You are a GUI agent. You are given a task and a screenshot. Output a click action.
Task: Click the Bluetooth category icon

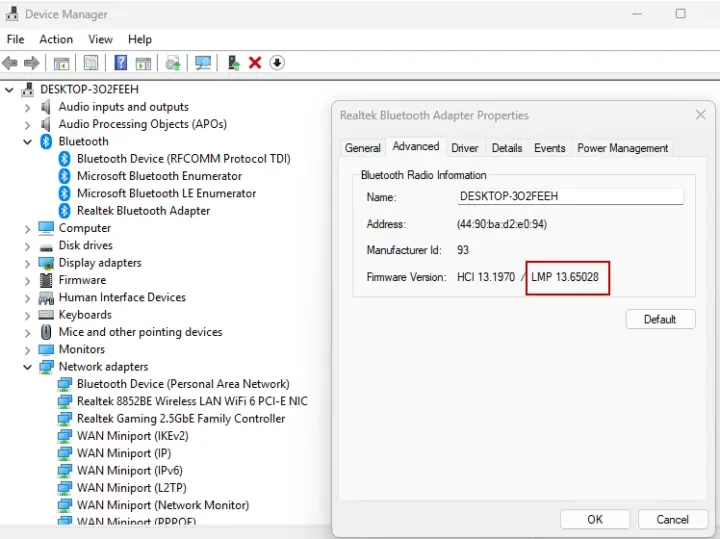(46, 141)
